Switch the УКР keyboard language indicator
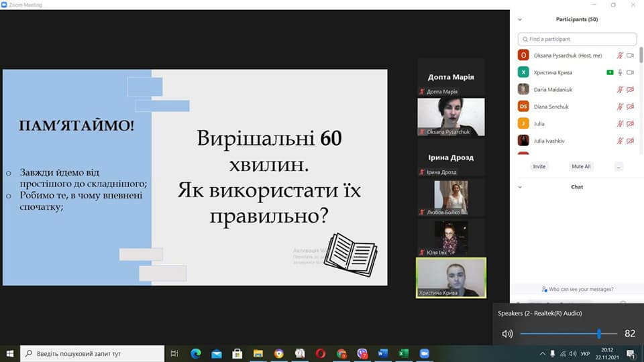This screenshot has width=644, height=362. coord(585,353)
